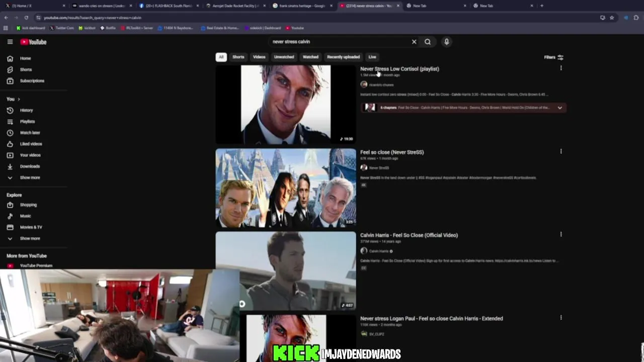Open Never stress Logan Paul Extended title
The width and height of the screenshot is (644, 362).
(432, 318)
